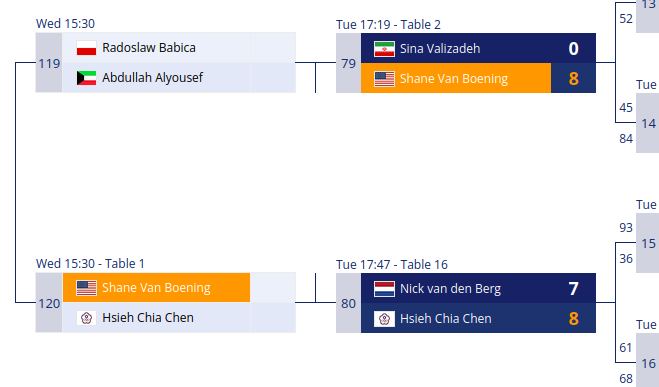Click the USA flag in match 120
This screenshot has width=659, height=387.
87,288
